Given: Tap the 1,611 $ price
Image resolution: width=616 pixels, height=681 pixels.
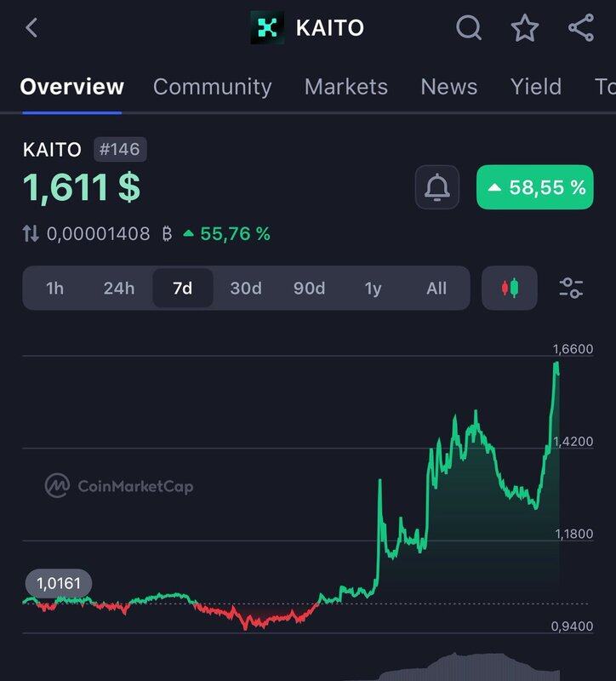Looking at the screenshot, I should click(82, 187).
